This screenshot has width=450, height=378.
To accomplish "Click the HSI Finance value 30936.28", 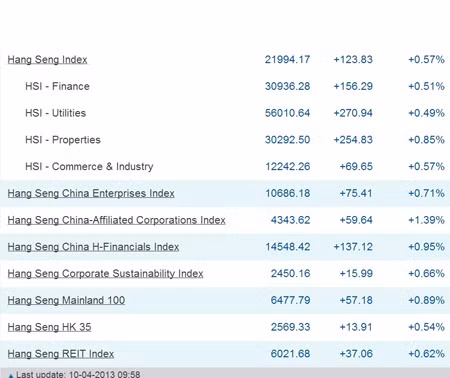I will [287, 86].
